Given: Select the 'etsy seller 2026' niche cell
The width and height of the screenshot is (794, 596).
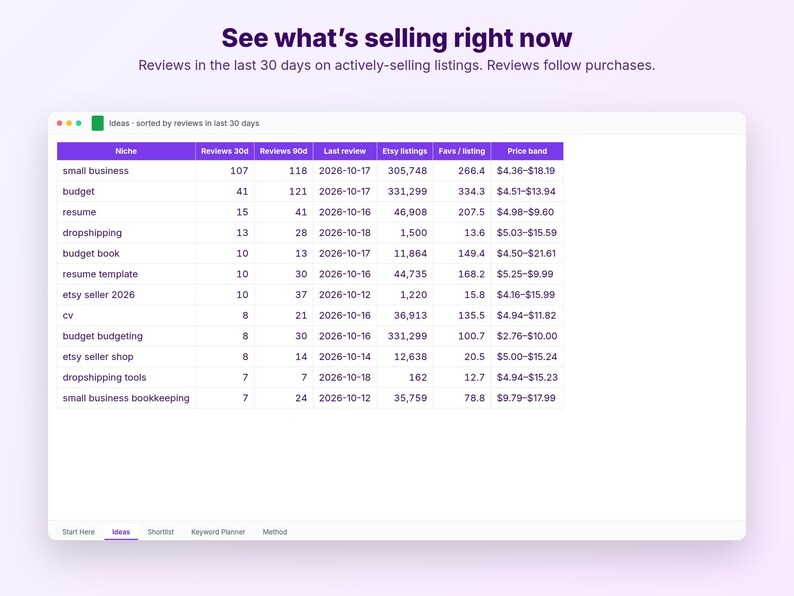Looking at the screenshot, I should [x=126, y=295].
